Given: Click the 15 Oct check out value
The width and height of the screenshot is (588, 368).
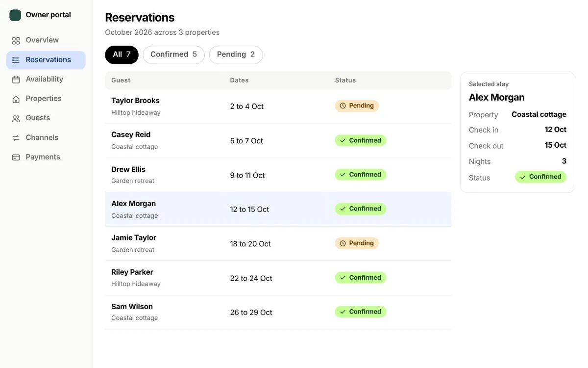Looking at the screenshot, I should pyautogui.click(x=556, y=145).
